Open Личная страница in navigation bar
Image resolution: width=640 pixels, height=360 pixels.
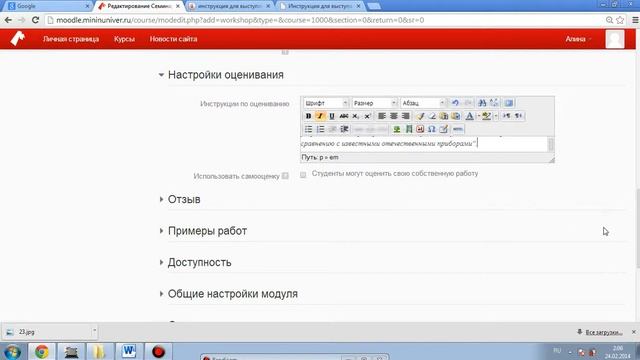[71, 39]
